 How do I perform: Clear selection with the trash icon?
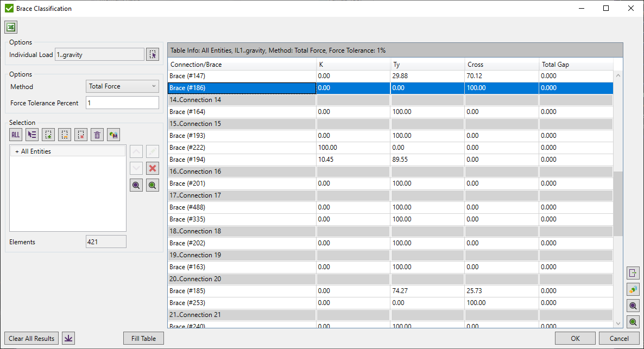pyautogui.click(x=97, y=134)
